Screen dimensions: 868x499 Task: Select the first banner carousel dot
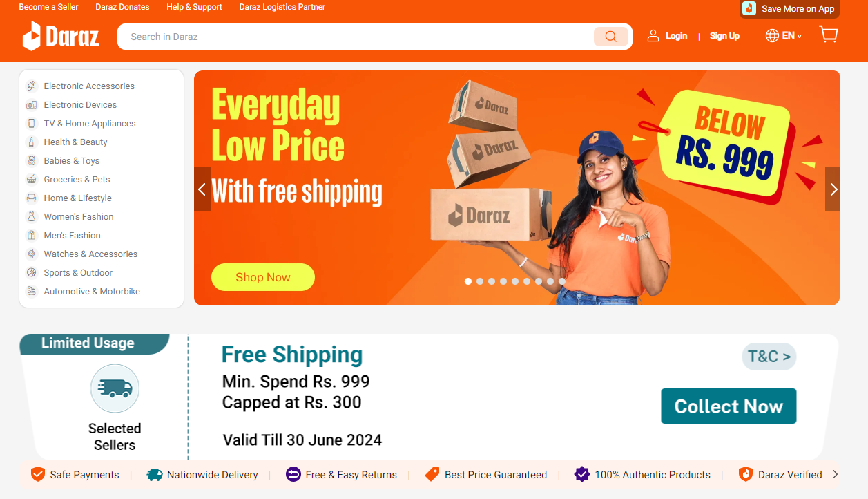468,281
